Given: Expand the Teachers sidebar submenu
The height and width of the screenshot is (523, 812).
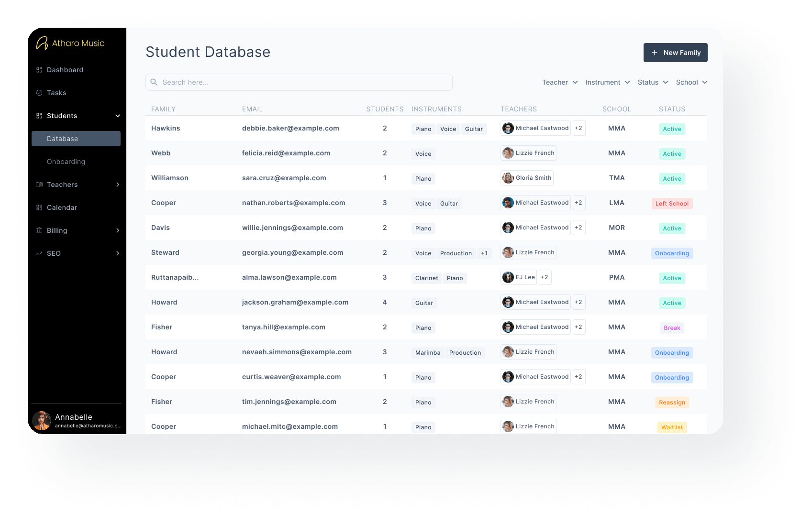Looking at the screenshot, I should [118, 185].
